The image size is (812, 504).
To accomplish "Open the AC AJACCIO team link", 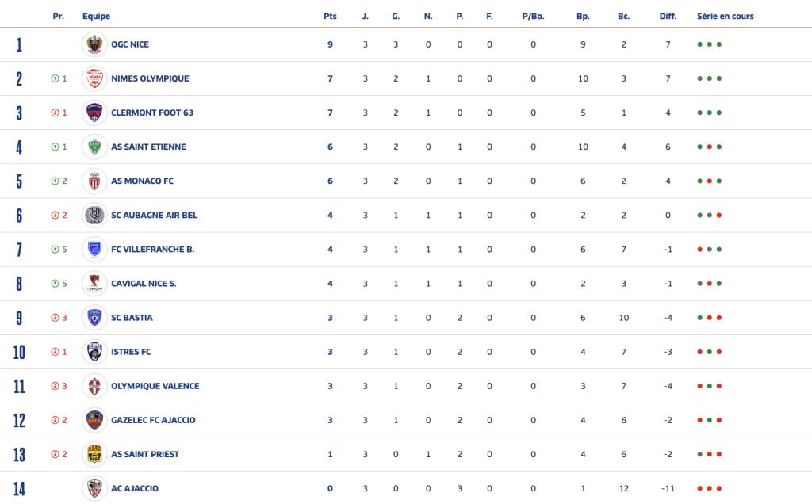I will point(135,488).
